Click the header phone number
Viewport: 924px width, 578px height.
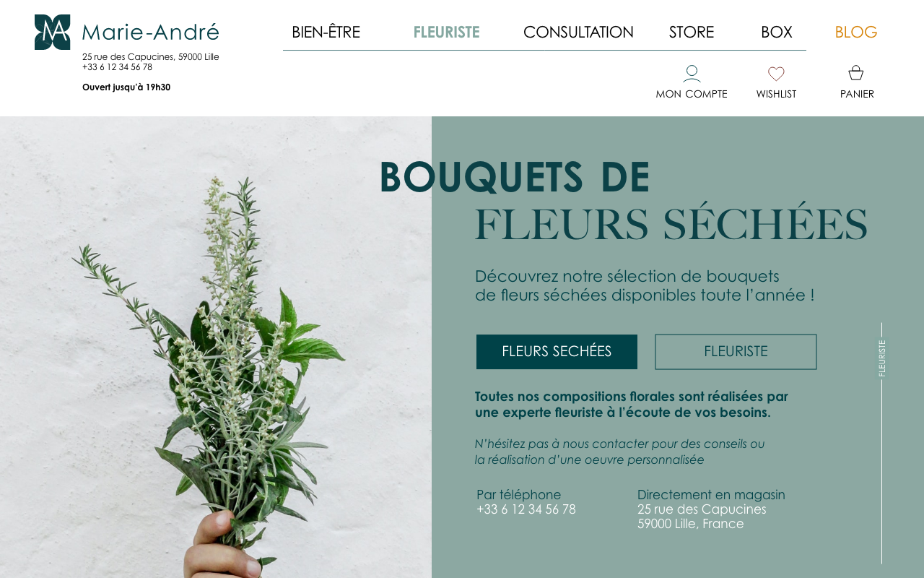coord(117,67)
